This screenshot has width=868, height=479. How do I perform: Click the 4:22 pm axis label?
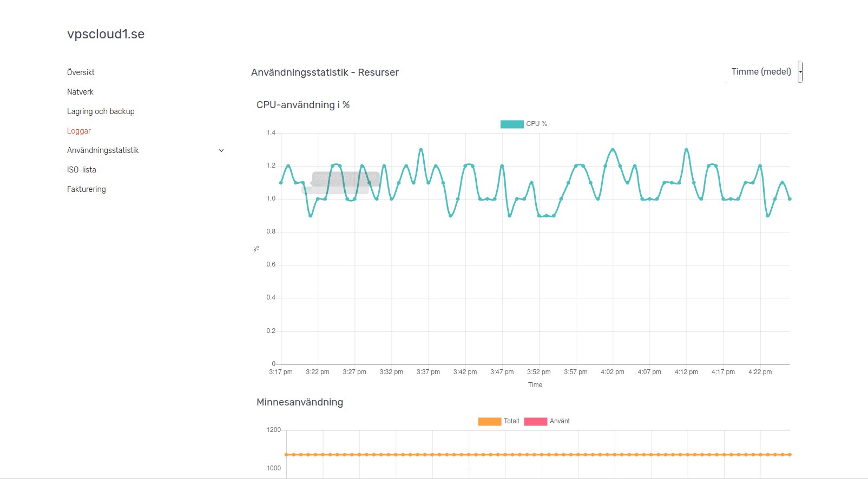coord(760,372)
